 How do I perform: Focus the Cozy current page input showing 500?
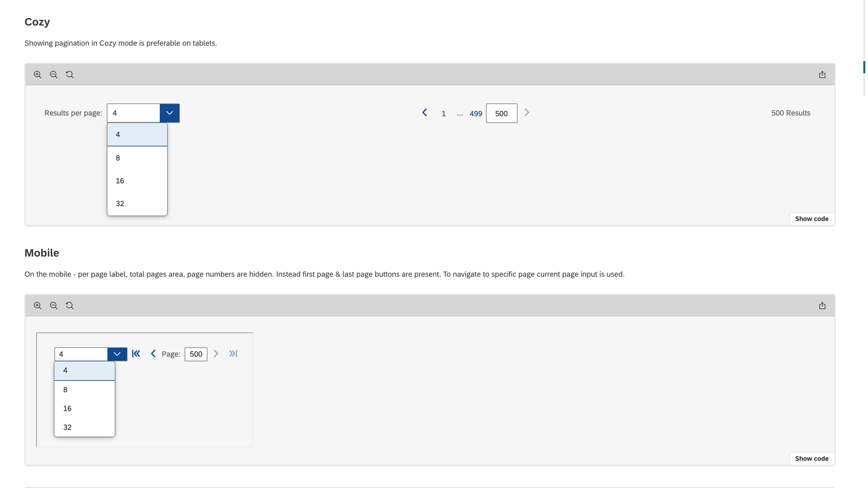(501, 114)
